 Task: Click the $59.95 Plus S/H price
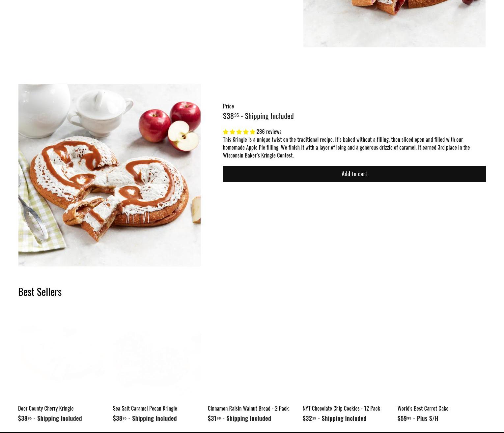(418, 418)
